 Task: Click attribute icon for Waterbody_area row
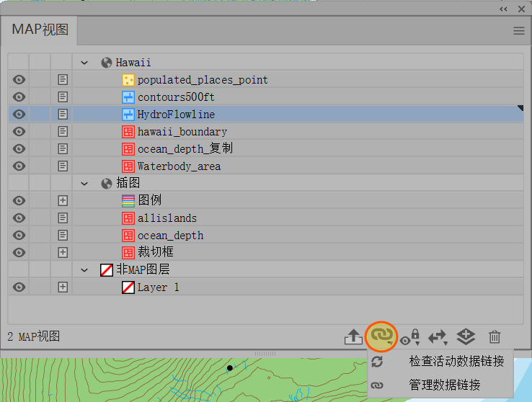click(x=63, y=166)
